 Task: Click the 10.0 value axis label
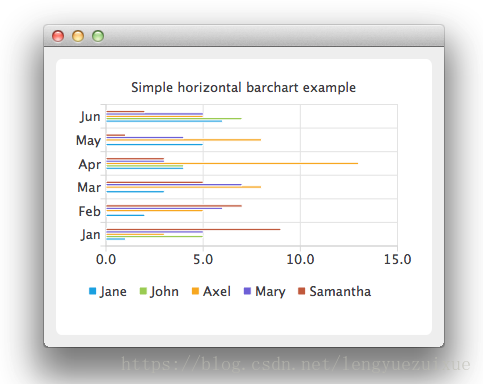point(300,259)
